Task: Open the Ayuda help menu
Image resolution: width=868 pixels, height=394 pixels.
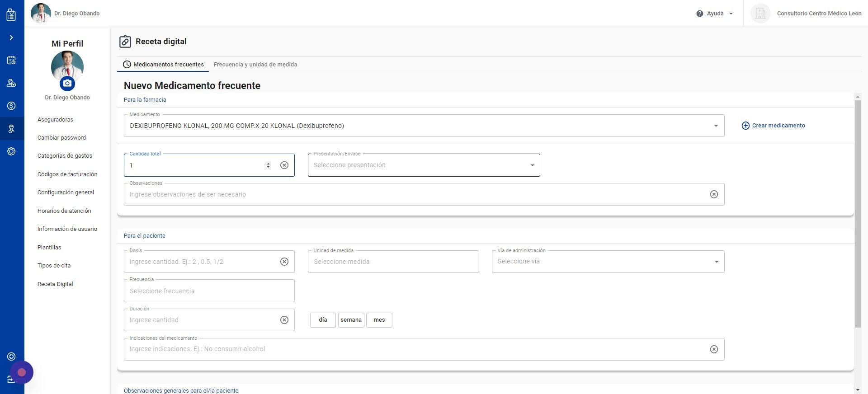Action: click(715, 14)
